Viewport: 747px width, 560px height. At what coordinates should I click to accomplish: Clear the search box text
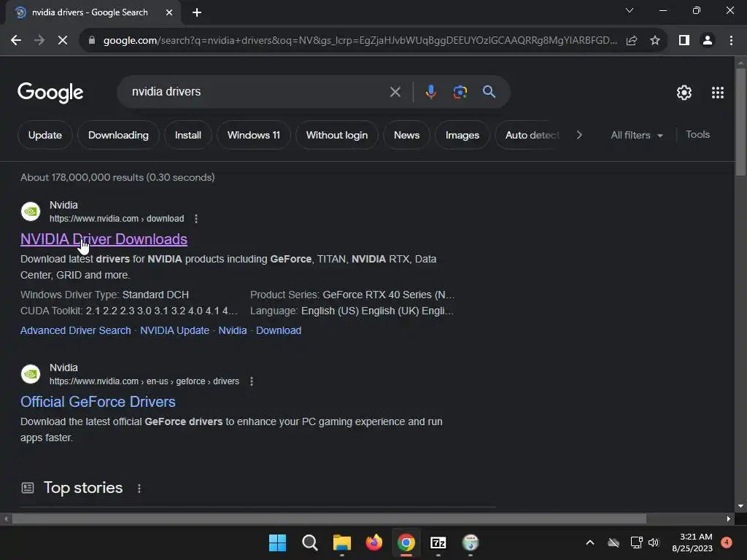(395, 92)
